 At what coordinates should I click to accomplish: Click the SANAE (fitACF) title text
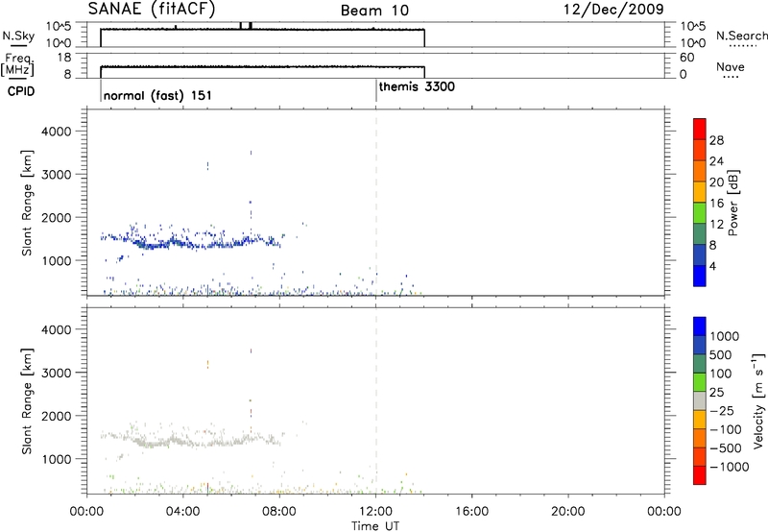pos(152,9)
